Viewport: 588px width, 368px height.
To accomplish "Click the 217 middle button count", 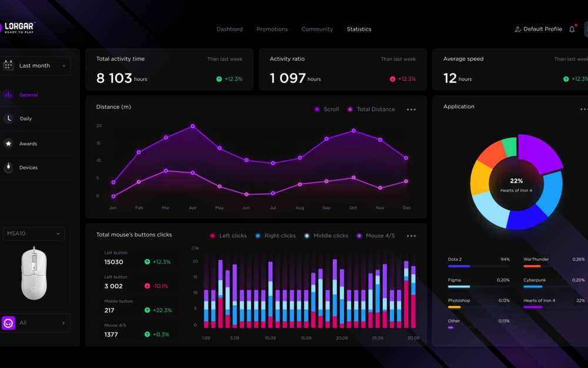I will point(109,310).
